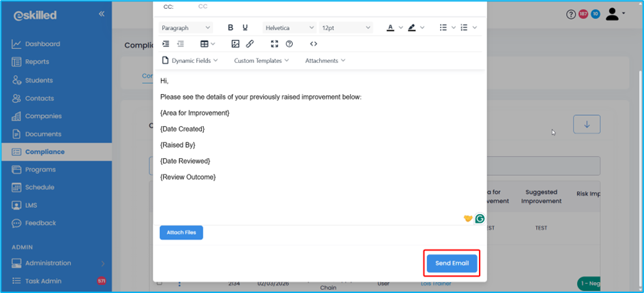Open the editor help icon
Image resolution: width=644 pixels, height=293 pixels.
point(289,44)
